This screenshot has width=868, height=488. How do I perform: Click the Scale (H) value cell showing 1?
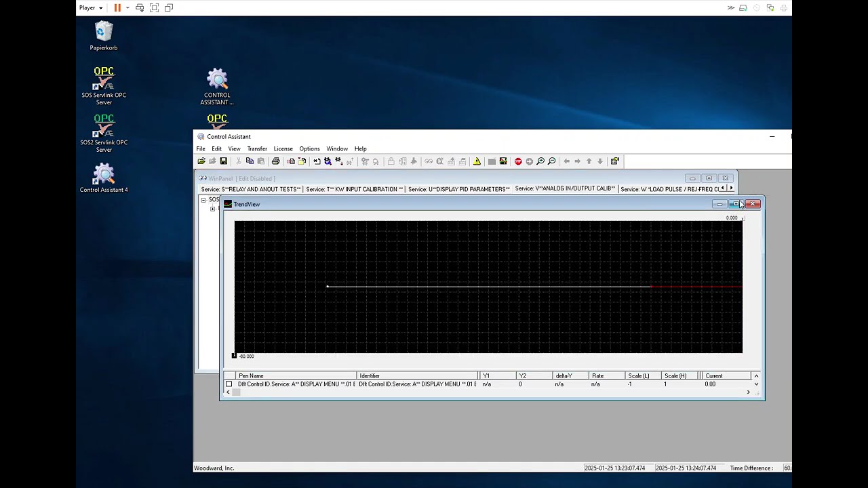pos(681,384)
